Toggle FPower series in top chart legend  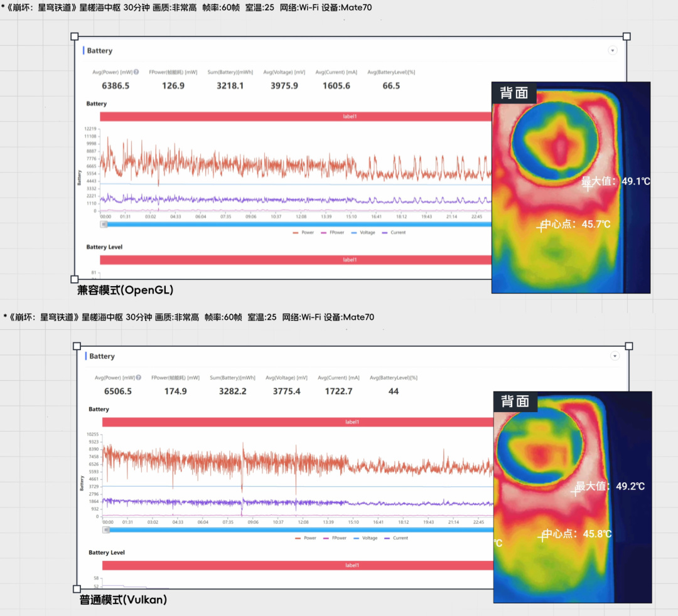(333, 232)
